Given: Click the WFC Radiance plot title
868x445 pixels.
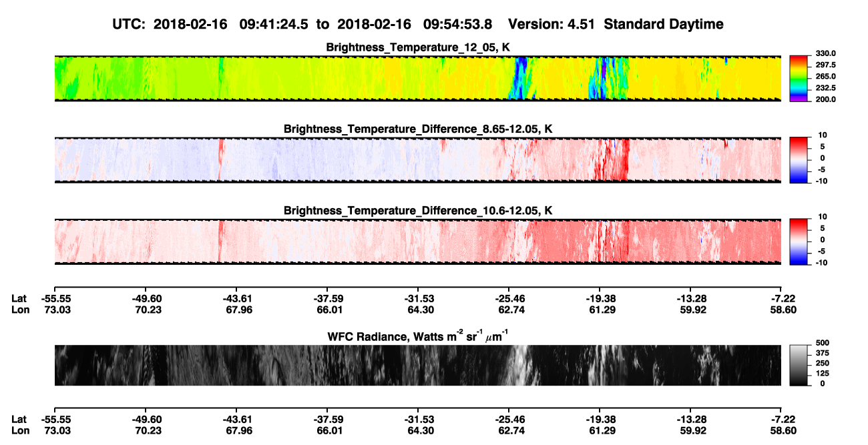Looking at the screenshot, I should click(418, 336).
